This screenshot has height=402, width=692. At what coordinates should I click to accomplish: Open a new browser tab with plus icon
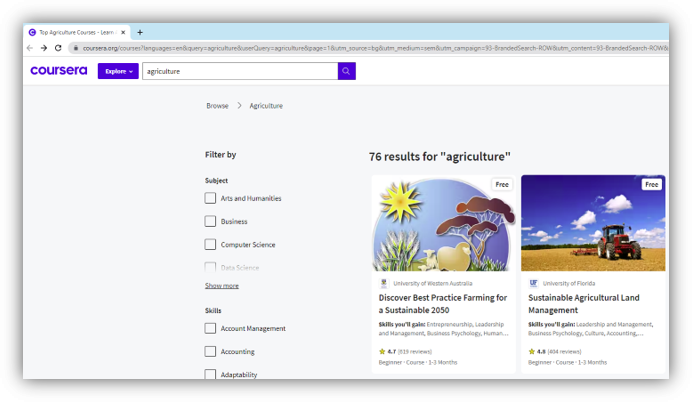click(x=139, y=32)
